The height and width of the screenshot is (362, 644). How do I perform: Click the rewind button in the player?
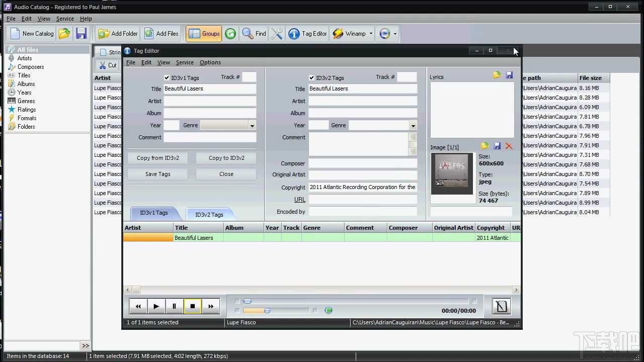138,306
